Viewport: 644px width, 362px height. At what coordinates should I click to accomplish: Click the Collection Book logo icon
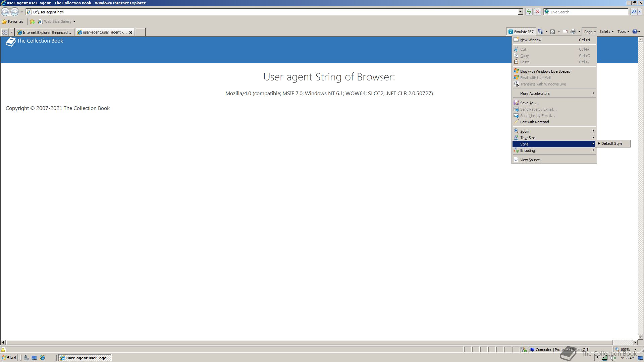point(11,42)
